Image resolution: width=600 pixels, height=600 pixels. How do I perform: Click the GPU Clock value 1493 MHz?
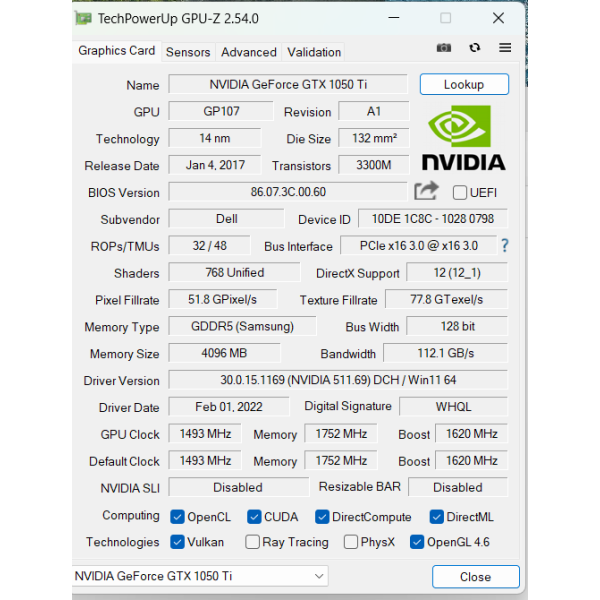click(x=205, y=434)
